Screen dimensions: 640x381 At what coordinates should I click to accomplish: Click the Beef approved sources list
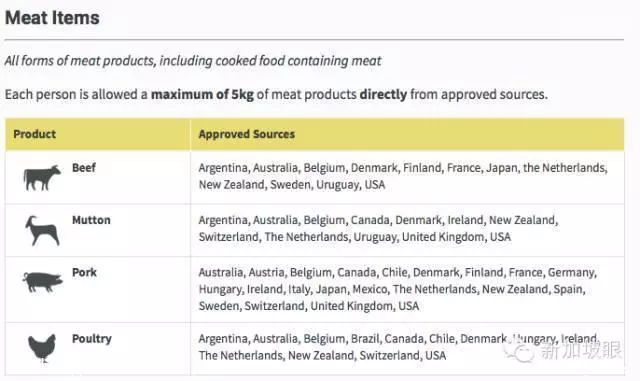tap(403, 176)
